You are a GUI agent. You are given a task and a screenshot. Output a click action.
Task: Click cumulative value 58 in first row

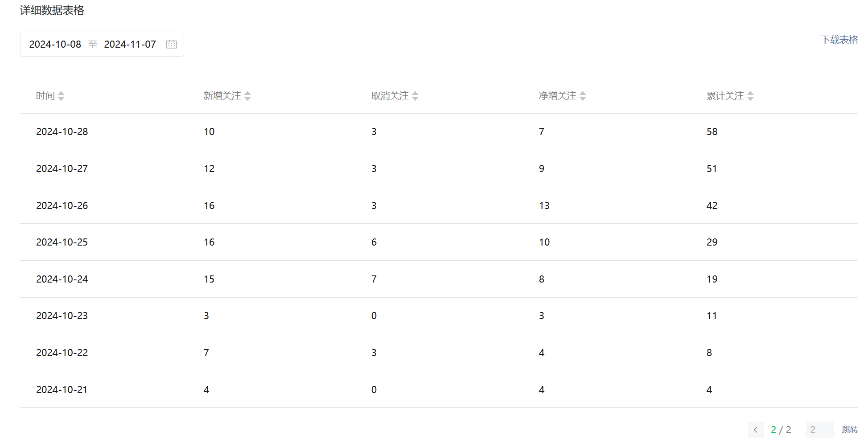pos(712,131)
